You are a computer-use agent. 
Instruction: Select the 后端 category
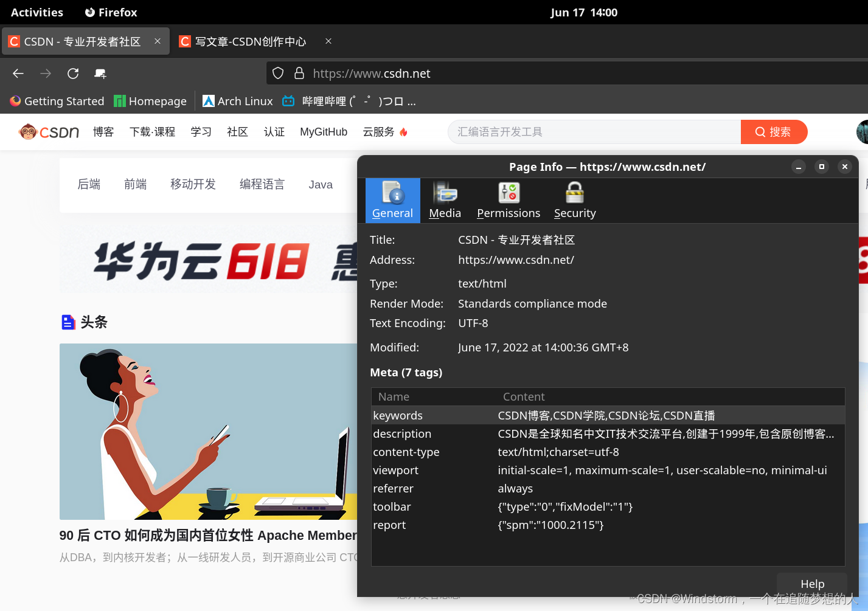89,184
